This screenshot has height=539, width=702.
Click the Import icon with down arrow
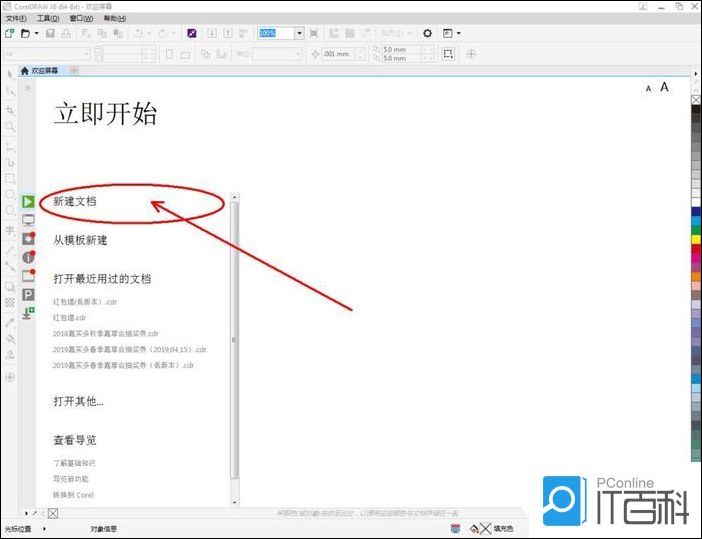(212, 33)
